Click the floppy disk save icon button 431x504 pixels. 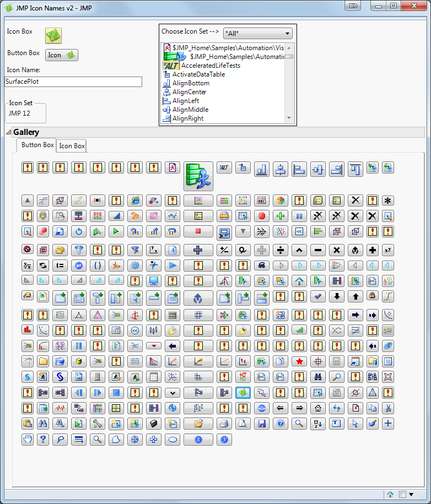point(262,424)
